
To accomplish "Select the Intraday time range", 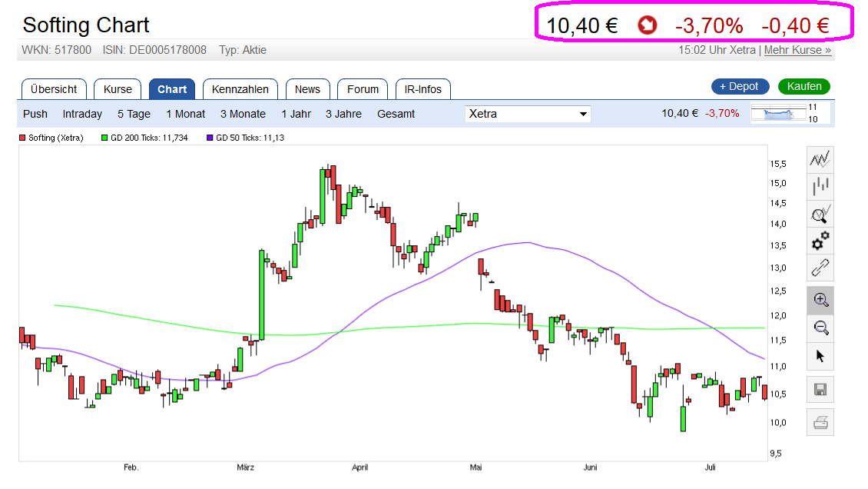I will coord(82,114).
